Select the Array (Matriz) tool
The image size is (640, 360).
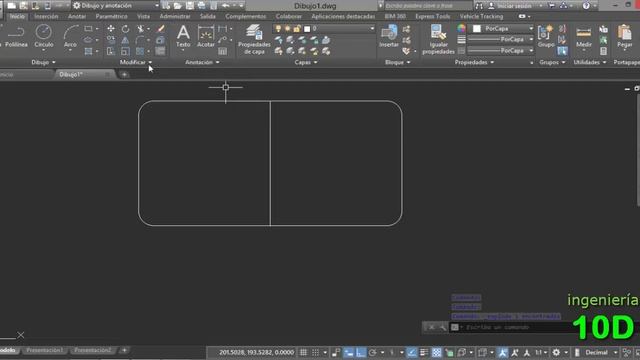pyautogui.click(x=140, y=51)
